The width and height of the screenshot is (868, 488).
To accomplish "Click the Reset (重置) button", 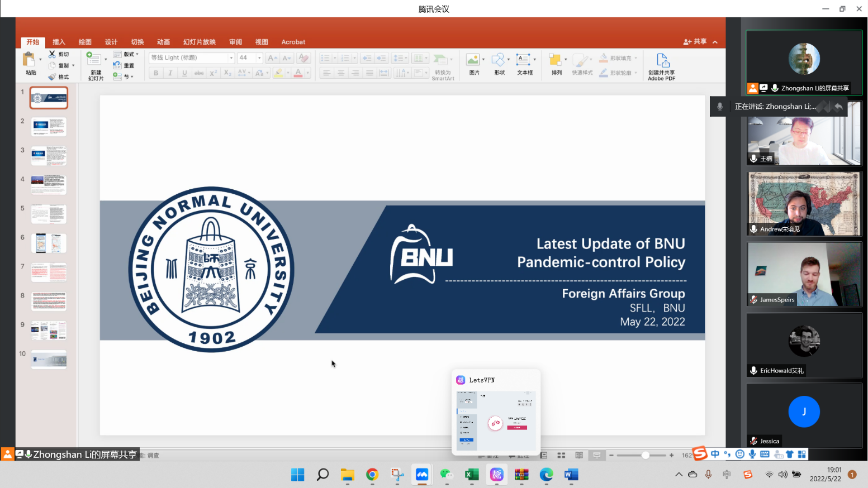I will tap(125, 65).
